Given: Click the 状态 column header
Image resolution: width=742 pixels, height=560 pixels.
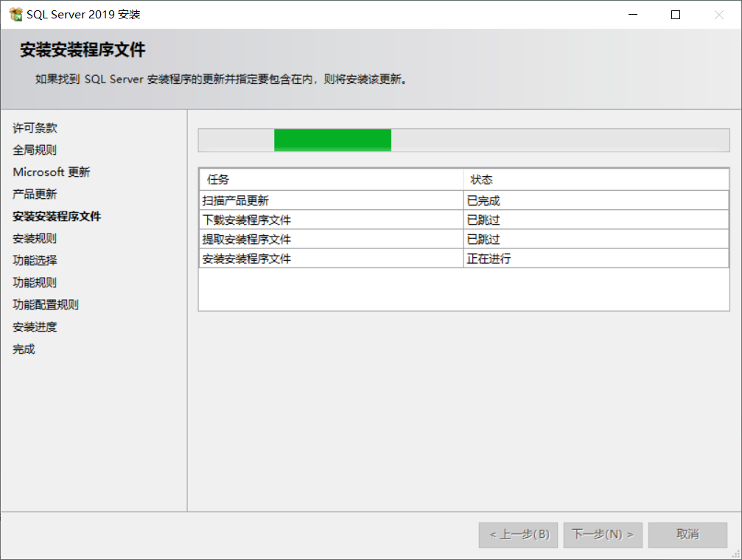Looking at the screenshot, I should point(596,179).
